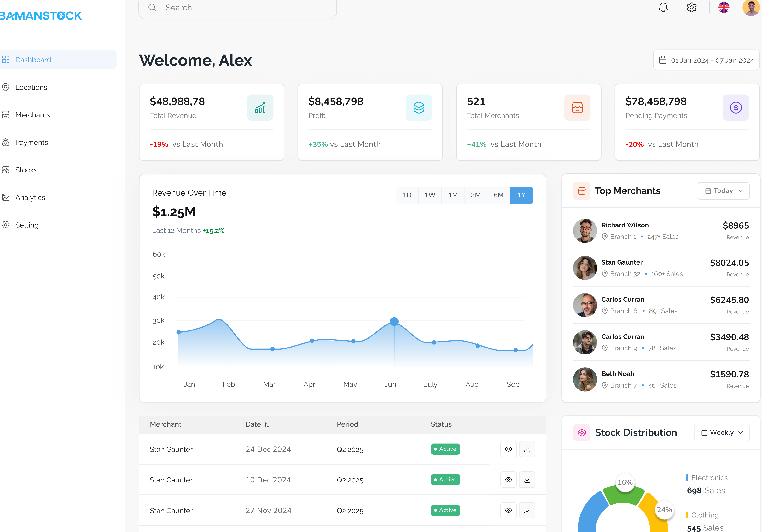The height and width of the screenshot is (532, 762).
Task: Select the 1M chart range
Action: pyautogui.click(x=453, y=195)
